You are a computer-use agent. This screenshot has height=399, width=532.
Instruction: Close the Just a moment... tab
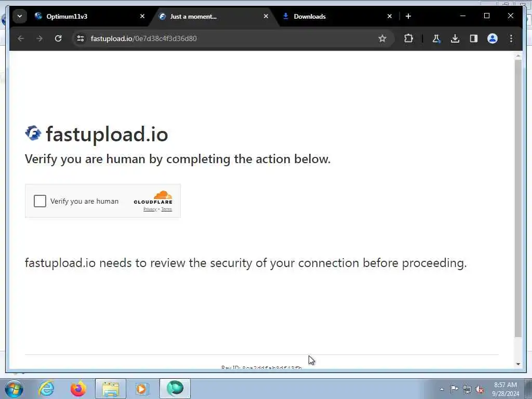point(265,16)
